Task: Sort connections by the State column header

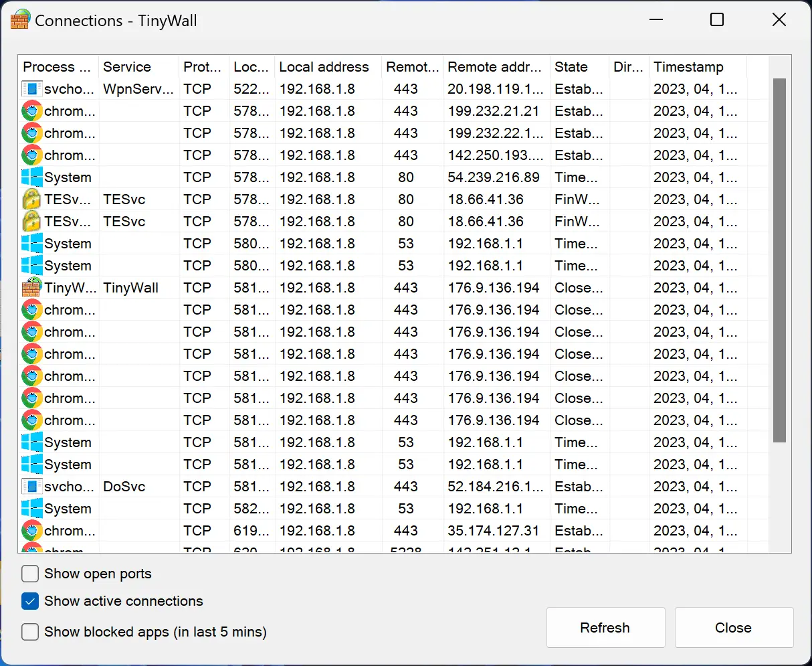Action: pyautogui.click(x=572, y=66)
